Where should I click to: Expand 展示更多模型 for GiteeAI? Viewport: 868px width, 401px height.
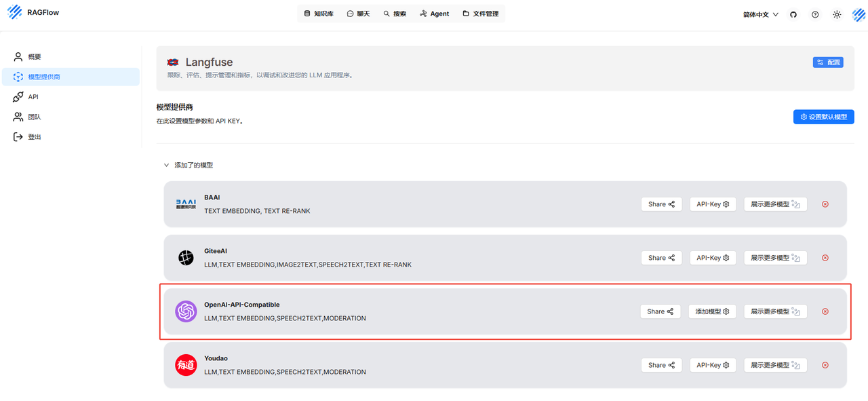point(775,258)
